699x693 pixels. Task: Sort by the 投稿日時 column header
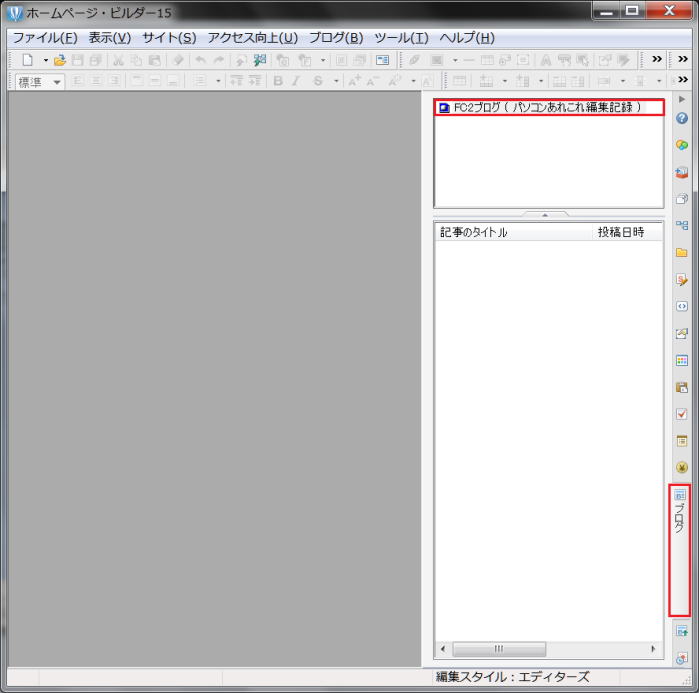627,232
